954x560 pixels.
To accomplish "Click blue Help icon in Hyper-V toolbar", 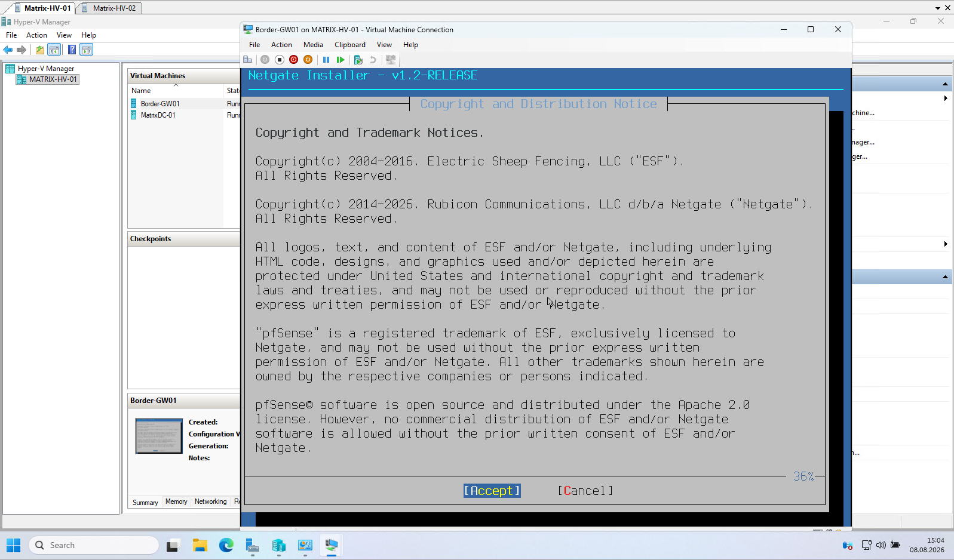I will tap(72, 50).
